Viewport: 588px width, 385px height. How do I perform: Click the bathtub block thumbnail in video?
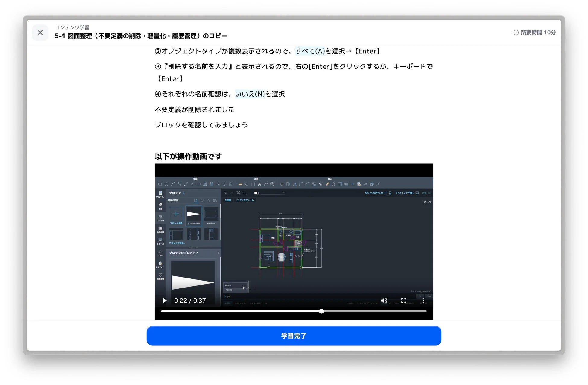coord(211,216)
